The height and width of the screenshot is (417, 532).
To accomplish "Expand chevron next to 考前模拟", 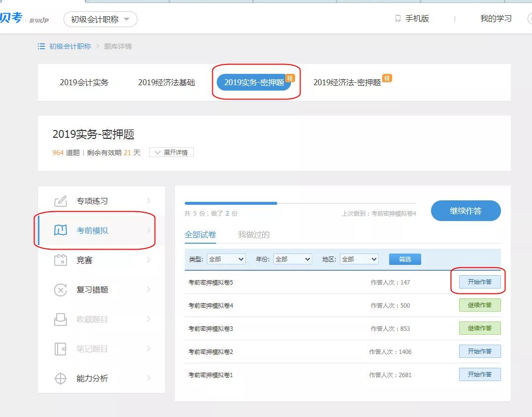I will (x=149, y=230).
